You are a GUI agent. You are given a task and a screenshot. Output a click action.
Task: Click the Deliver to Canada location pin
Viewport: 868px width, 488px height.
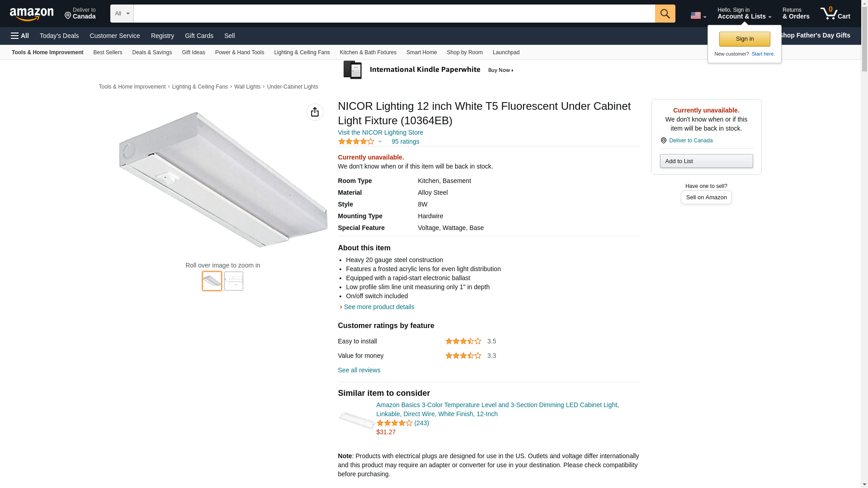80,14
